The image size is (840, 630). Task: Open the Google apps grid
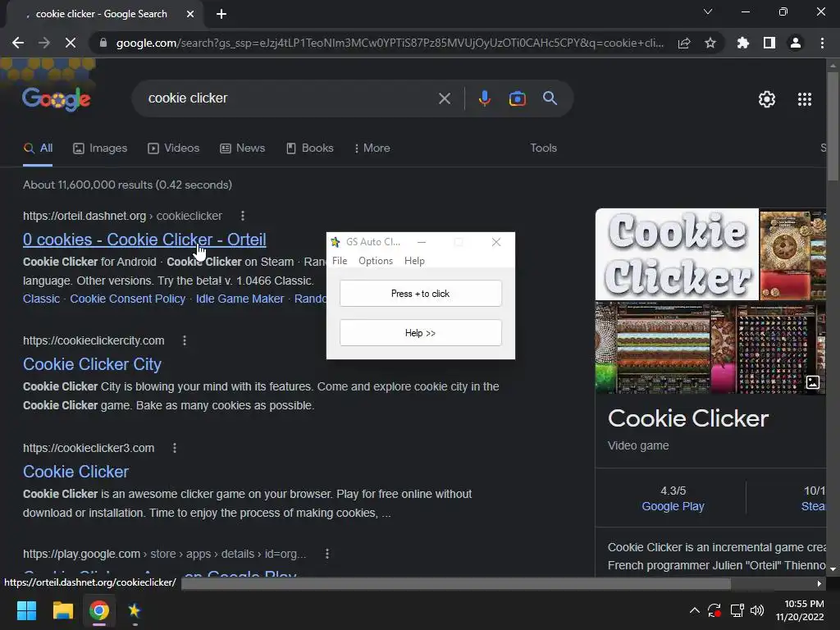click(805, 99)
